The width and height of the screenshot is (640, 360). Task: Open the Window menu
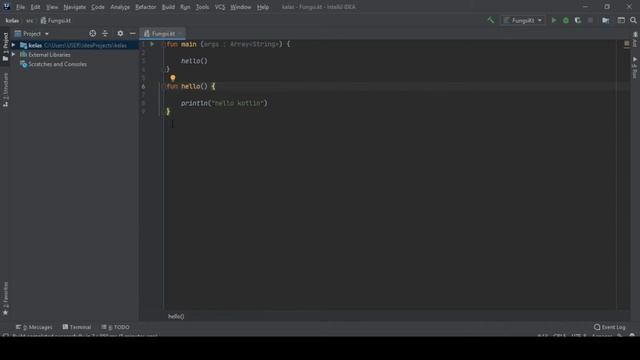pos(241,7)
